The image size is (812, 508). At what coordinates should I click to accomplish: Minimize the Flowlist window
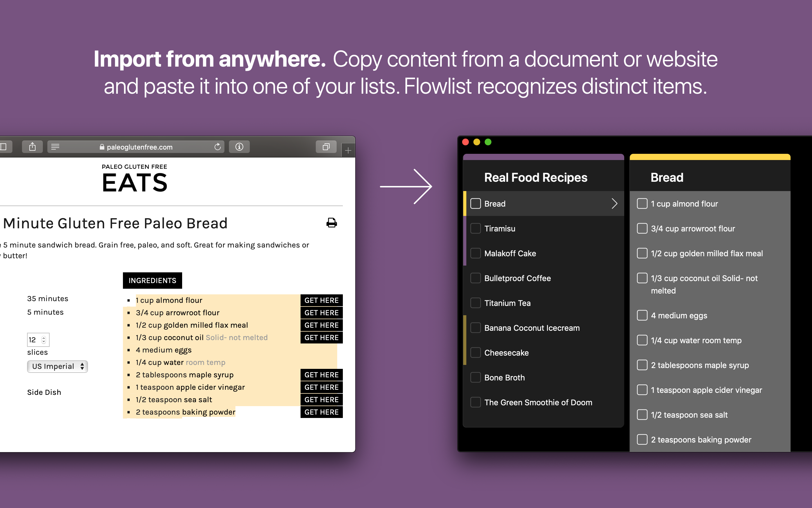pos(477,142)
